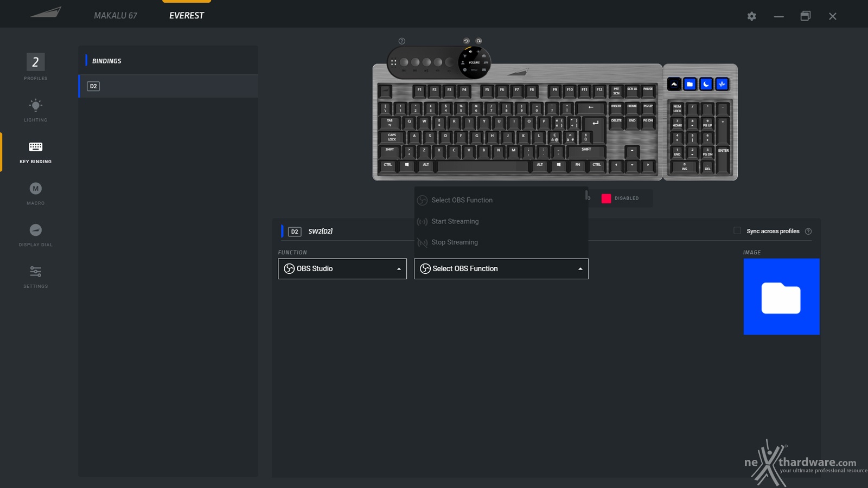Select the Backspace key on keyboard
Image resolution: width=868 pixels, height=488 pixels.
pyautogui.click(x=590, y=108)
